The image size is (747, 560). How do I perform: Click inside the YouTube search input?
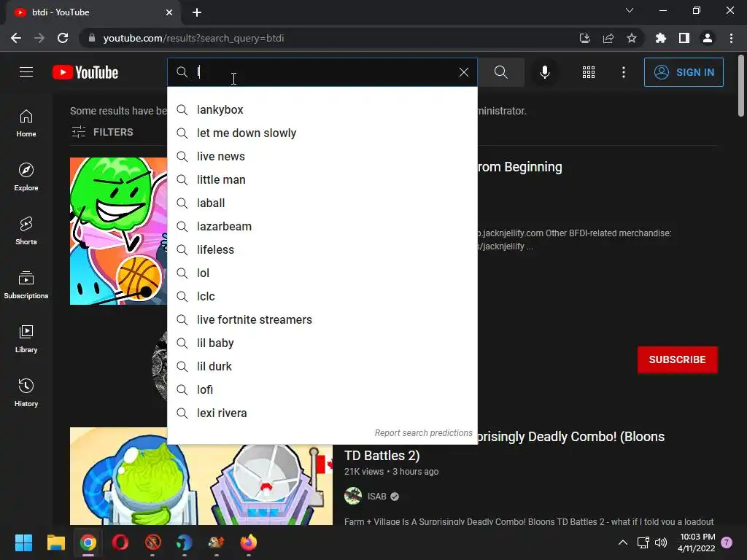pos(324,72)
